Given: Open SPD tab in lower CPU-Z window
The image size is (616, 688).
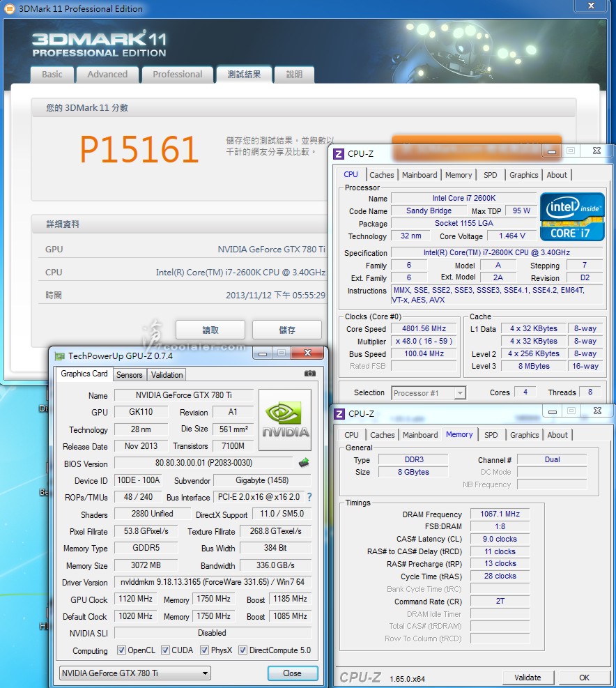Looking at the screenshot, I should pos(491,435).
